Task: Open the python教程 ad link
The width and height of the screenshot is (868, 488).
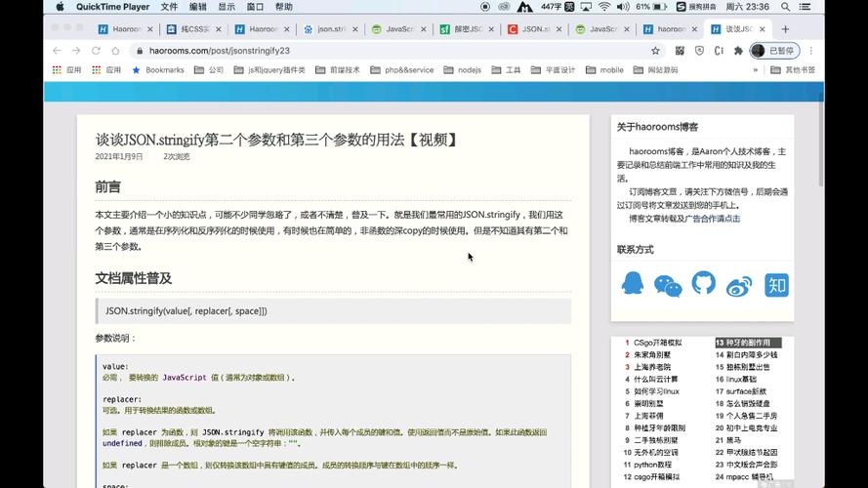Action: tap(652, 465)
